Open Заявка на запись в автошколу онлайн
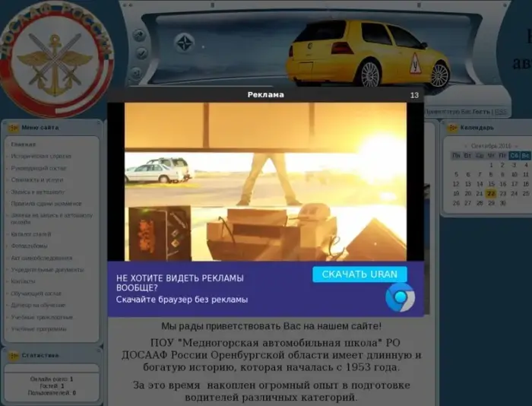Screen dimensions: 532x406 (52, 219)
